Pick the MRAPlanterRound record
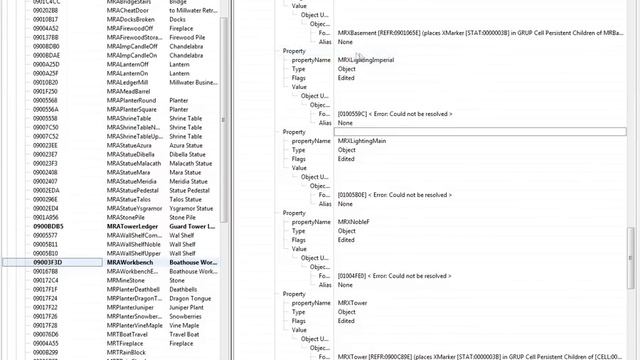The width and height of the screenshot is (640, 360). (x=131, y=100)
